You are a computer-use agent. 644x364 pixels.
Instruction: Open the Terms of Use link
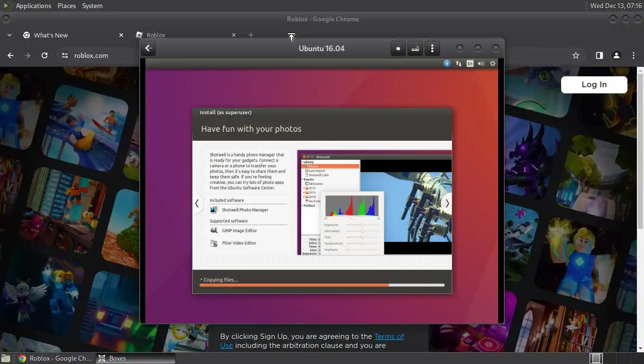(x=389, y=337)
